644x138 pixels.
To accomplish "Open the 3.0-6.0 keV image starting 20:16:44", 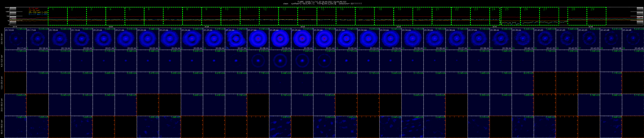I will (x=15, y=39).
